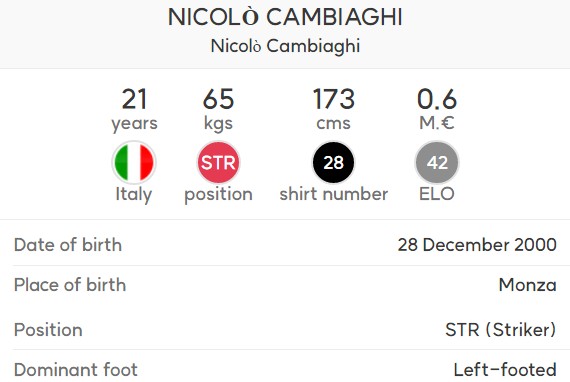Click the position label under STR
The image size is (570, 382).
pos(218,194)
